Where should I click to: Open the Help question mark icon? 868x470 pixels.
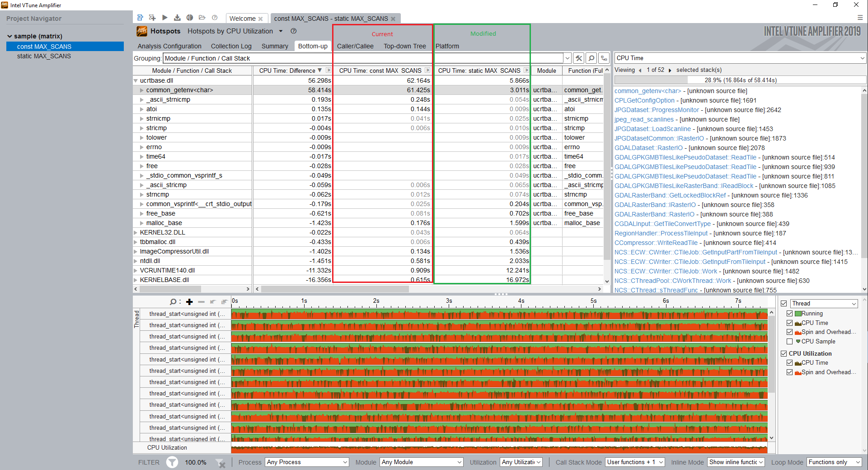[215, 18]
